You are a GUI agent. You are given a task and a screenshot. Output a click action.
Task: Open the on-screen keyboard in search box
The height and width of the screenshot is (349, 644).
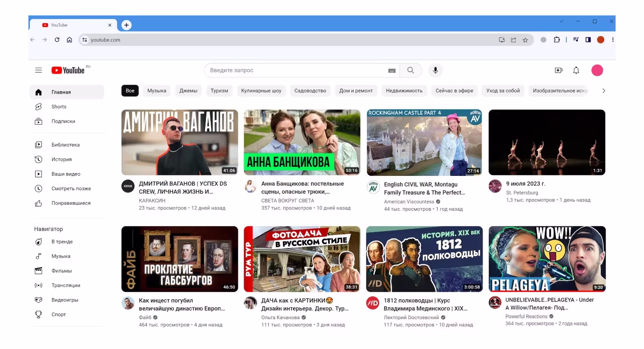point(392,71)
